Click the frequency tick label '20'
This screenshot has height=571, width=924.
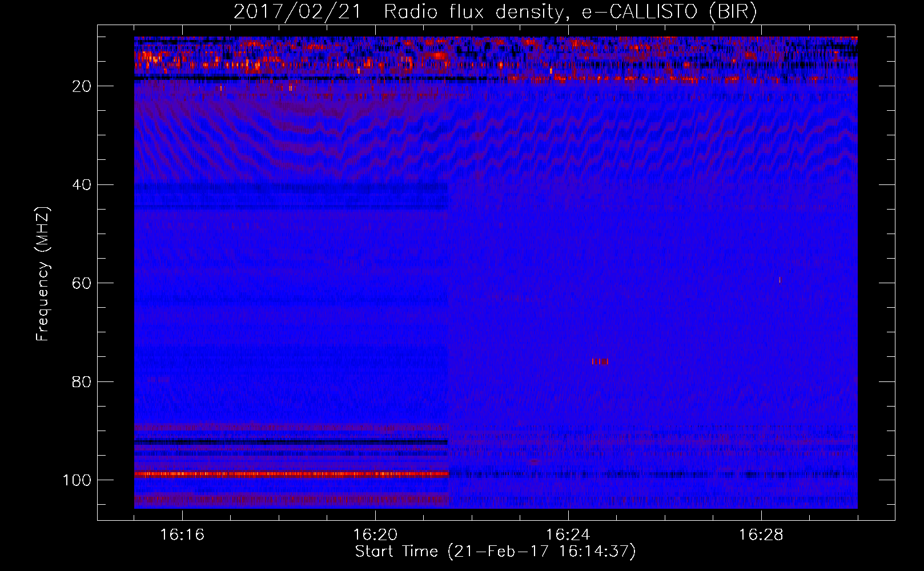point(82,86)
